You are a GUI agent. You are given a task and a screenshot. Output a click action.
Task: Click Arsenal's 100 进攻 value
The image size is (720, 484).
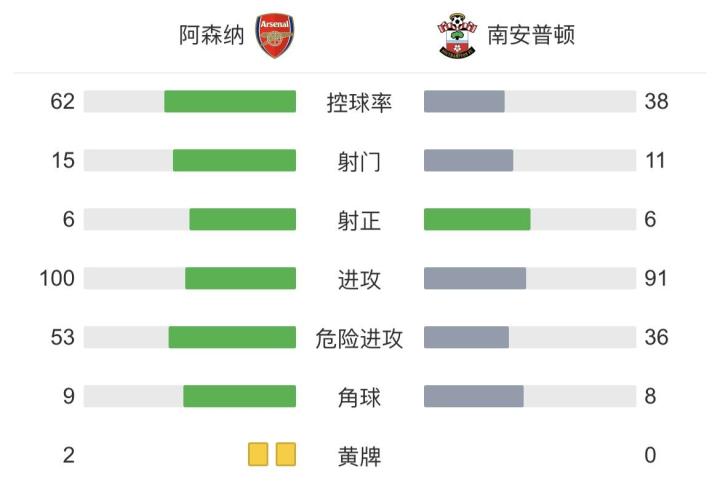[x=58, y=279]
